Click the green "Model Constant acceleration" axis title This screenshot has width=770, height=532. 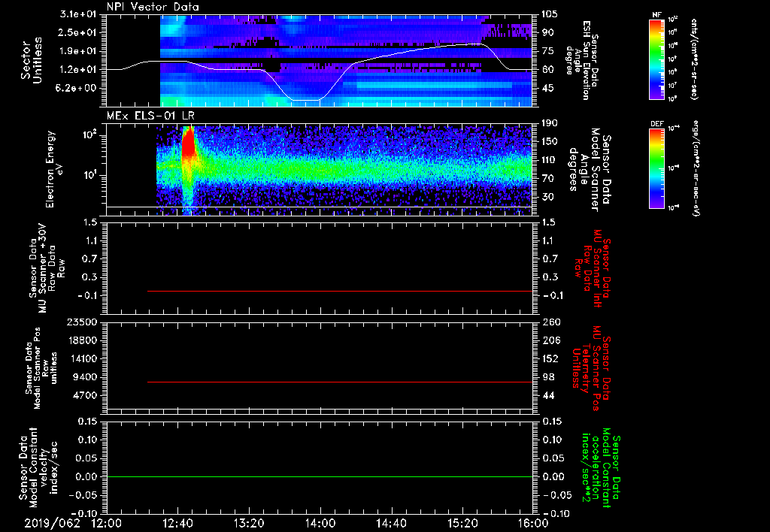(x=600, y=469)
